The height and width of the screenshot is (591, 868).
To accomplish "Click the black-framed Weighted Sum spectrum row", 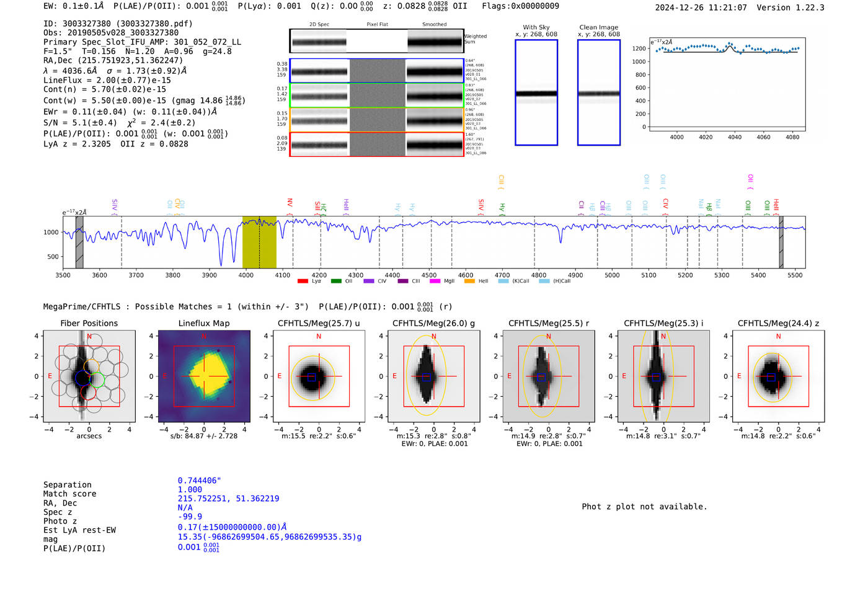I will [x=377, y=41].
